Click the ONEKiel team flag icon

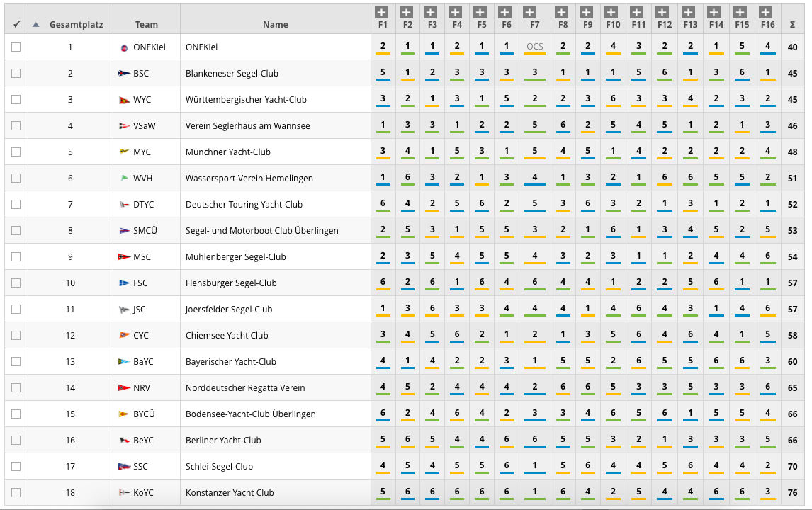tap(125, 47)
